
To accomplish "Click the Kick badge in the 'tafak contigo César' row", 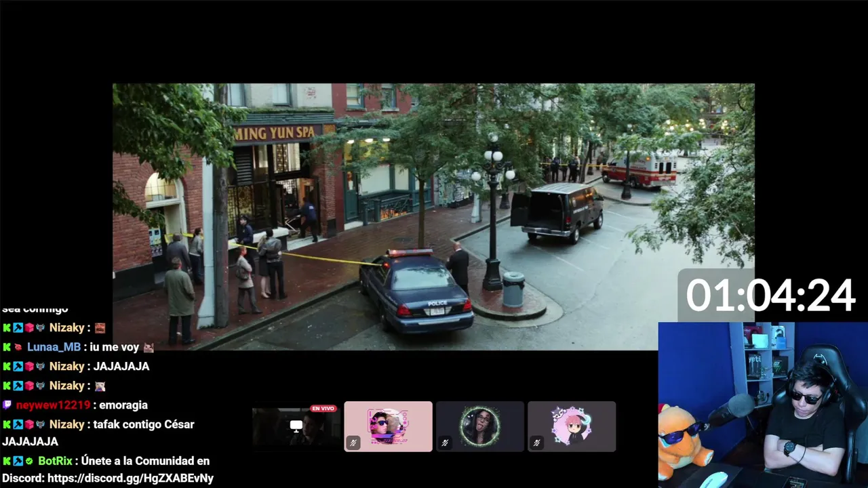I will (x=7, y=424).
